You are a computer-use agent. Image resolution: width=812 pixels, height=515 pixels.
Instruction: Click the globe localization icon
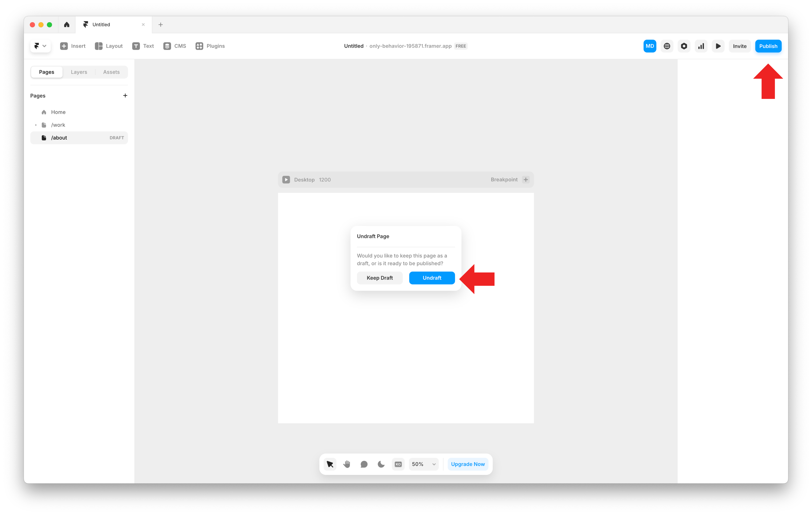(667, 46)
